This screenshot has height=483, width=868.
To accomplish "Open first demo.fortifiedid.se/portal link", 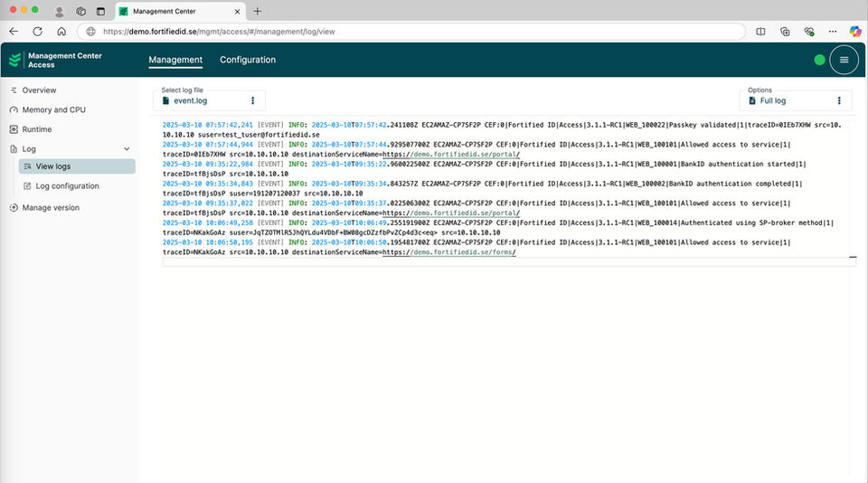I will [450, 155].
